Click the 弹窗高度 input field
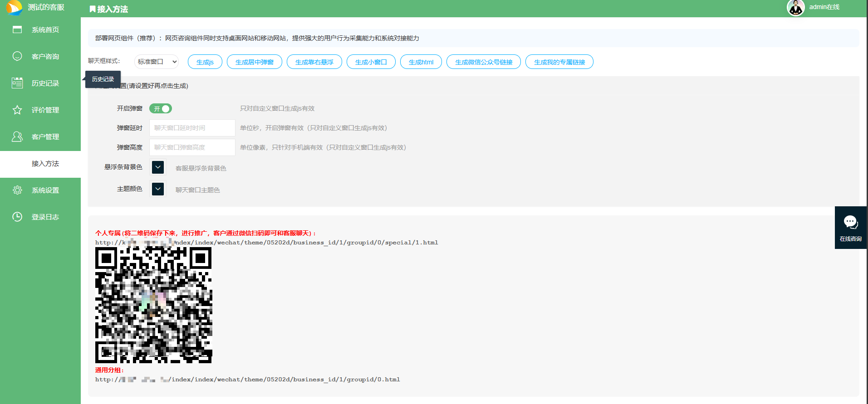868x404 pixels. (x=192, y=147)
